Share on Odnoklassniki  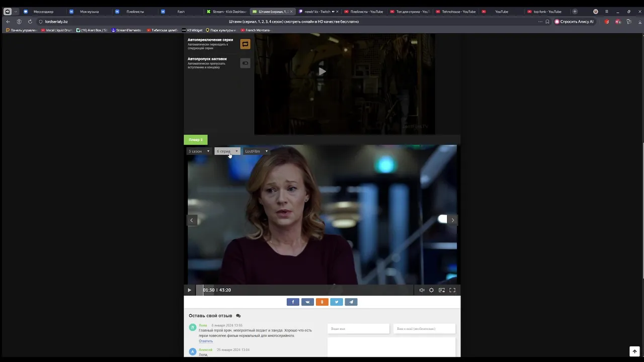pos(322,302)
